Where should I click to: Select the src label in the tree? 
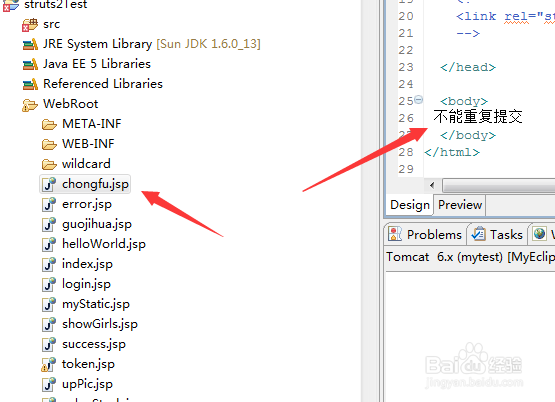51,24
